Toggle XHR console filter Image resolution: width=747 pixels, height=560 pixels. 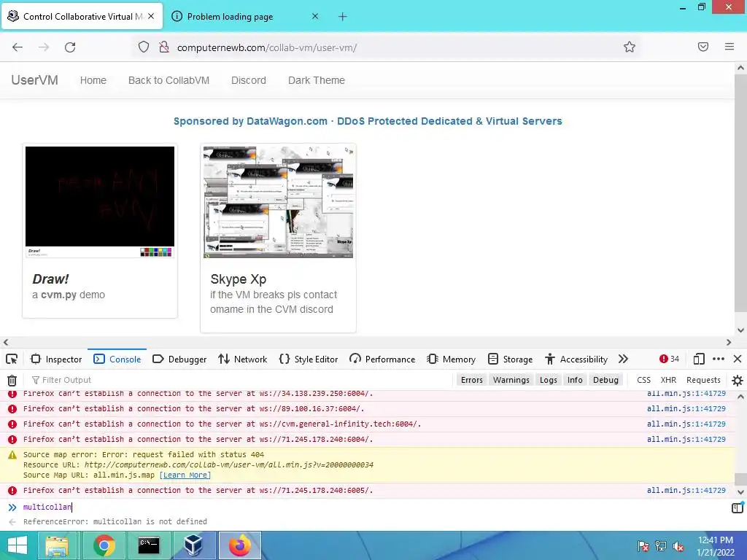668,380
